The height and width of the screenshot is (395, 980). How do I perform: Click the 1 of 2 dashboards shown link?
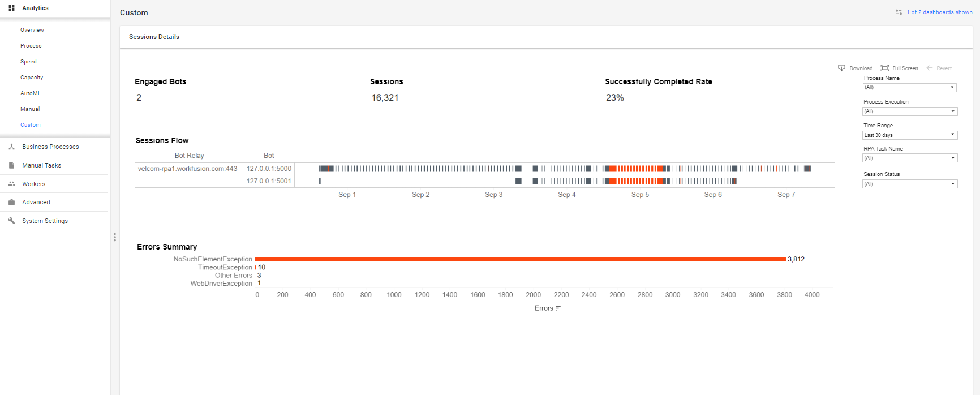coord(939,12)
